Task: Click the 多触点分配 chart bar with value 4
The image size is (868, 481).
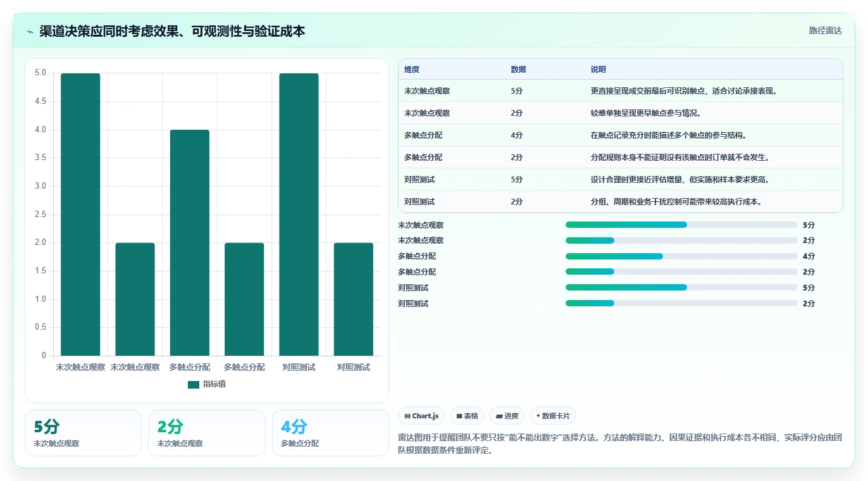Action: [x=190, y=242]
